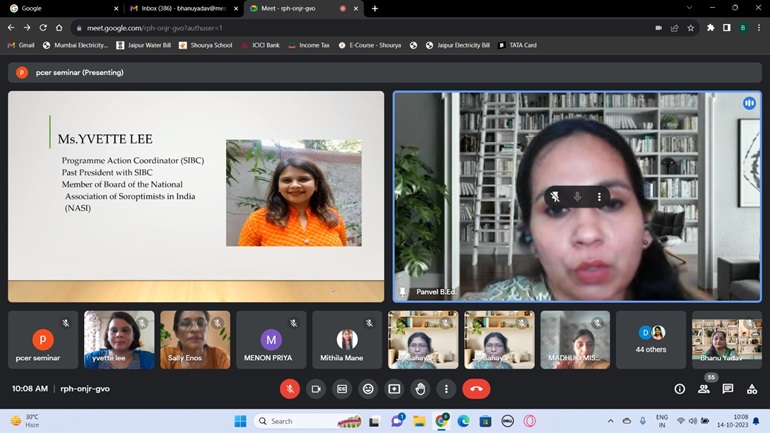Unmute your microphone in the bottom bar
The height and width of the screenshot is (433, 770).
289,389
